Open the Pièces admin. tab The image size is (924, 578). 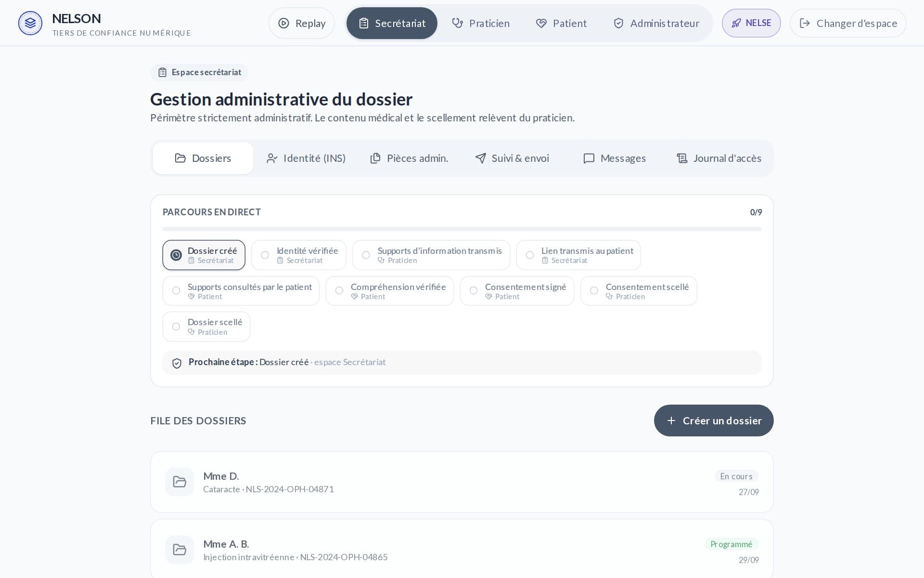click(409, 158)
